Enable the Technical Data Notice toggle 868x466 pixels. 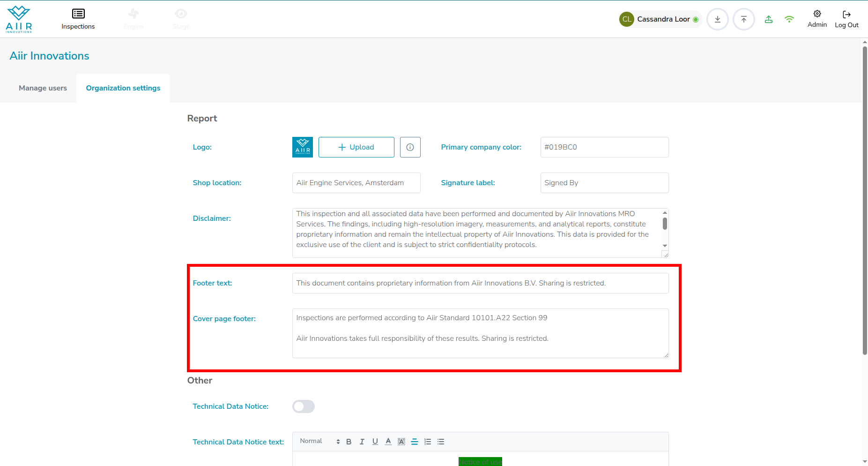(304, 406)
